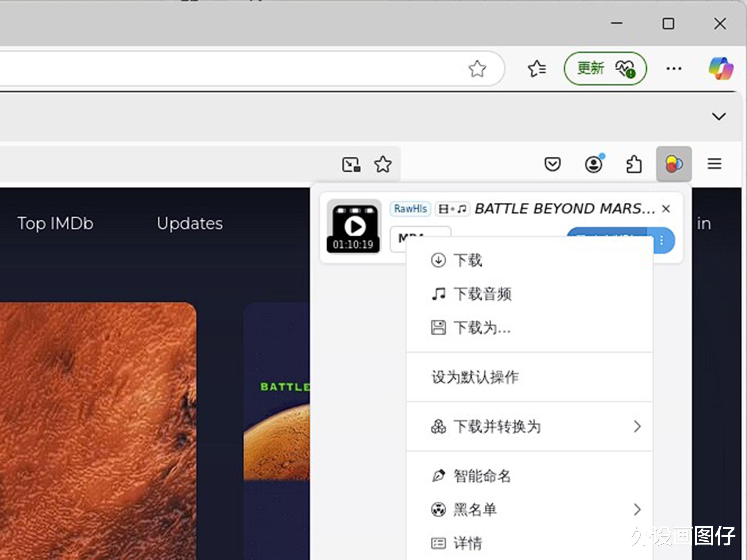This screenshot has height=560, width=747.
Task: Click the Video DownloadHelper extension icon
Action: pyautogui.click(x=673, y=164)
